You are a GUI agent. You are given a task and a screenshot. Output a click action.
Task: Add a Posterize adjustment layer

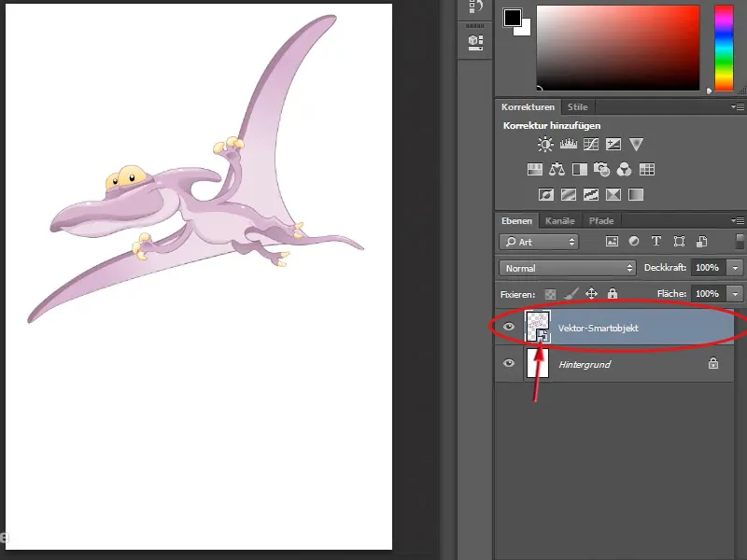coord(569,195)
